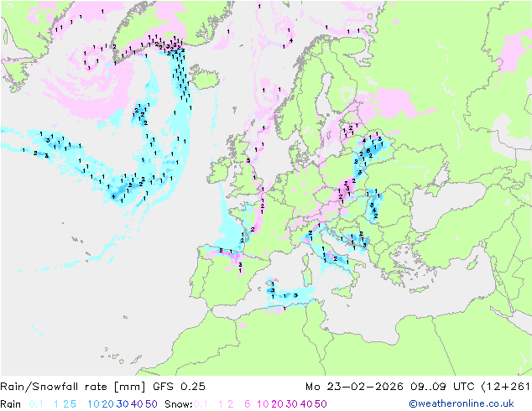This screenshot has width=532, height=411.
Task: Click the "Rain/Snowfall rate [mm]" title text
Action: pyautogui.click(x=73, y=387)
